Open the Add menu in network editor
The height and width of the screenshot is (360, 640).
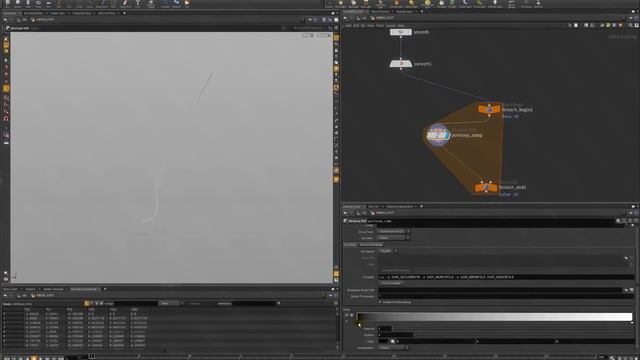point(348,25)
